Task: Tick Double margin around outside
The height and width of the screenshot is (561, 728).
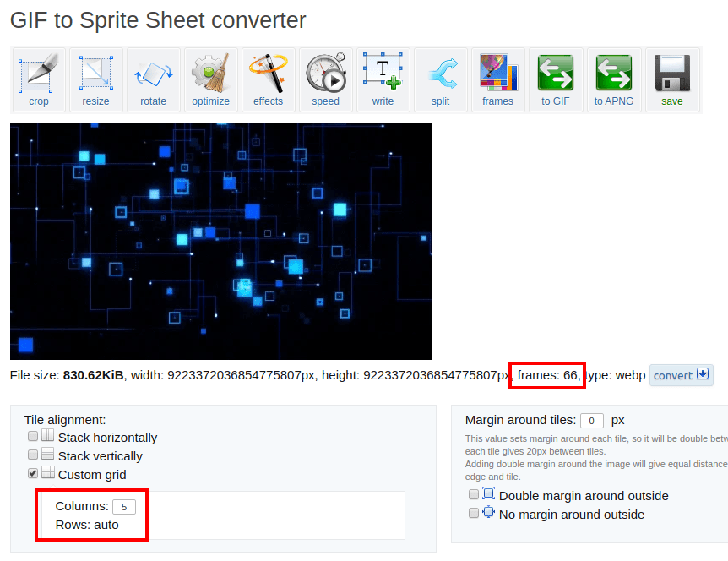Action: 474,495
